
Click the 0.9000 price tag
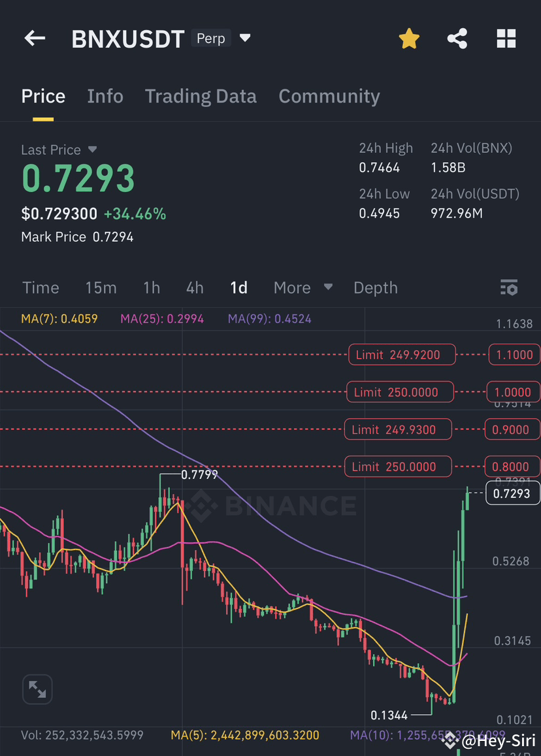[512, 429]
